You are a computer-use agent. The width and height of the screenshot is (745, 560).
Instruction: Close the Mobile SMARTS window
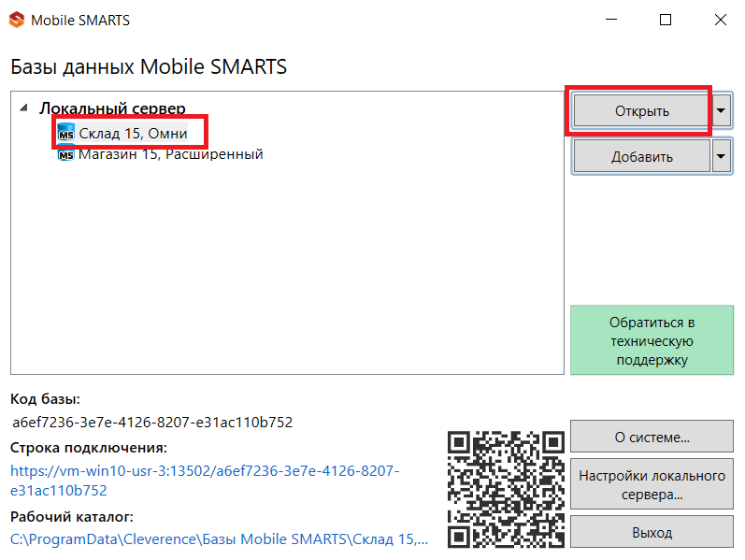click(x=721, y=20)
